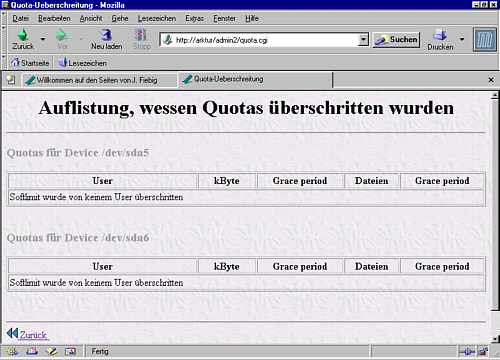500x360 pixels.
Task: Open a new tab with tab bar icon
Action: (10, 80)
